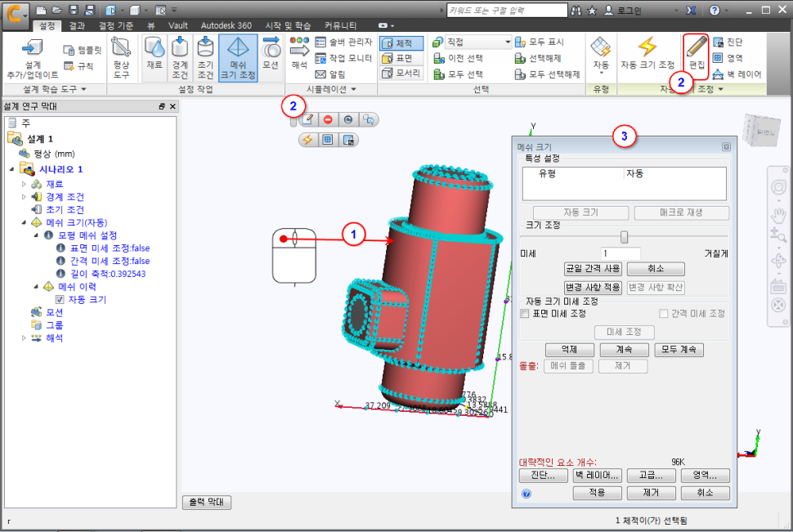The height and width of the screenshot is (532, 793).
Task: Toggle 자동 크기 checkbox in tree
Action: tap(60, 299)
